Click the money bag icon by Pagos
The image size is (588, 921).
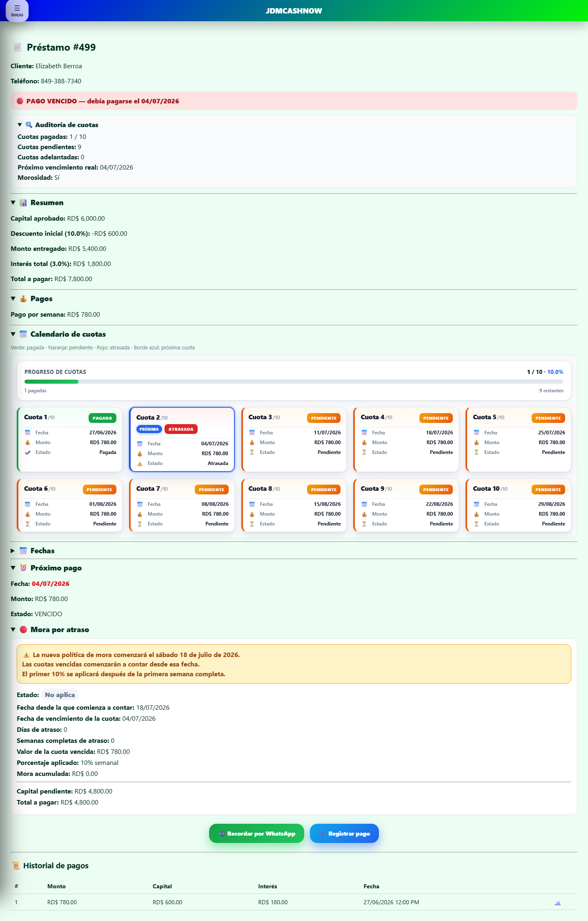click(23, 299)
